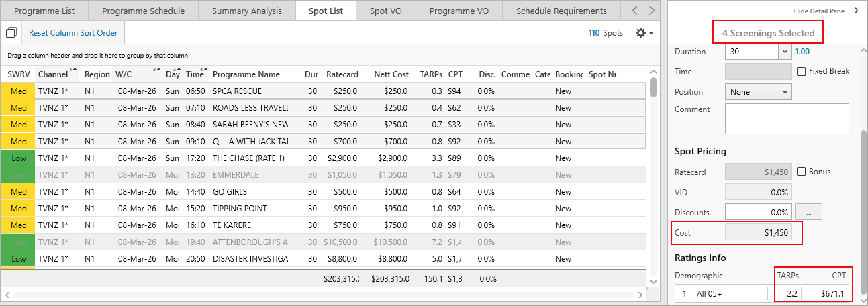This screenshot has width=868, height=306.
Task: Select the THE CHASE (RATE 1) row
Action: (x=250, y=158)
